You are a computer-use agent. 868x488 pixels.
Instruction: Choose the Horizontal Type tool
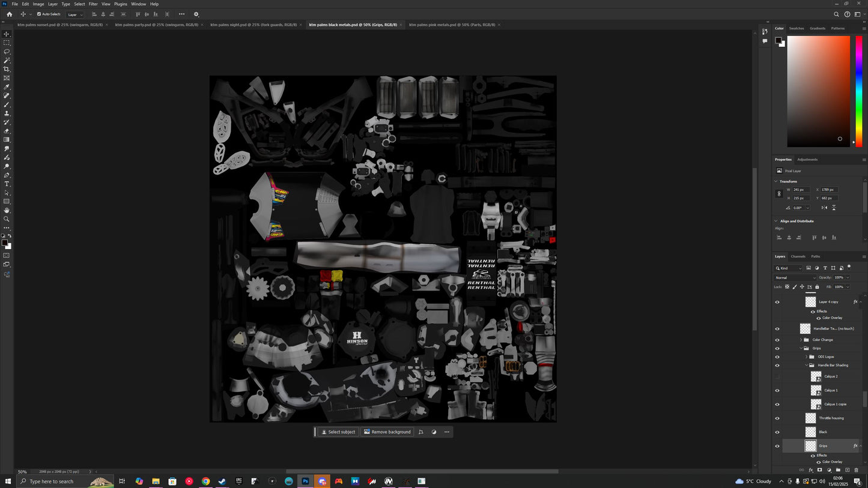pyautogui.click(x=7, y=184)
